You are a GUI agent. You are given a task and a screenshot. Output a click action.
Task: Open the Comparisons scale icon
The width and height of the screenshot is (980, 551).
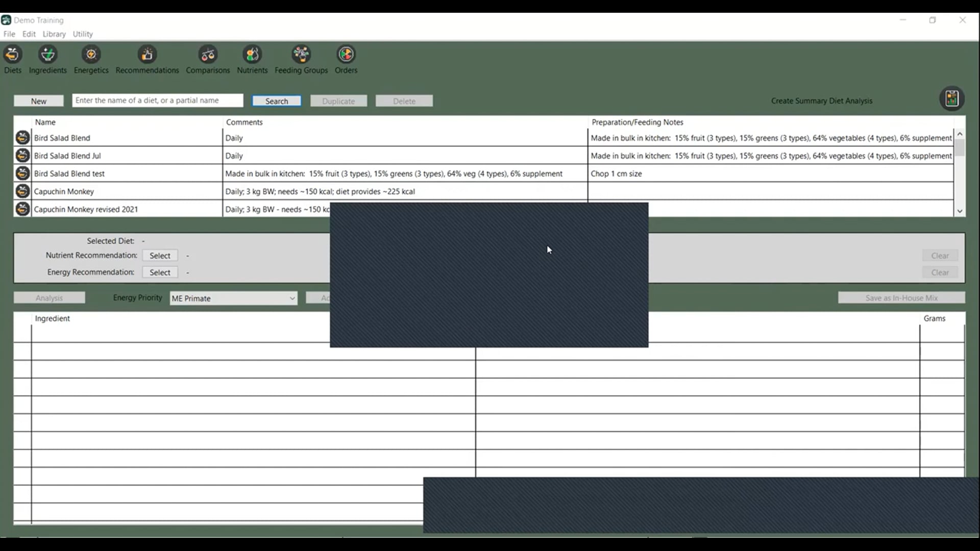208,55
